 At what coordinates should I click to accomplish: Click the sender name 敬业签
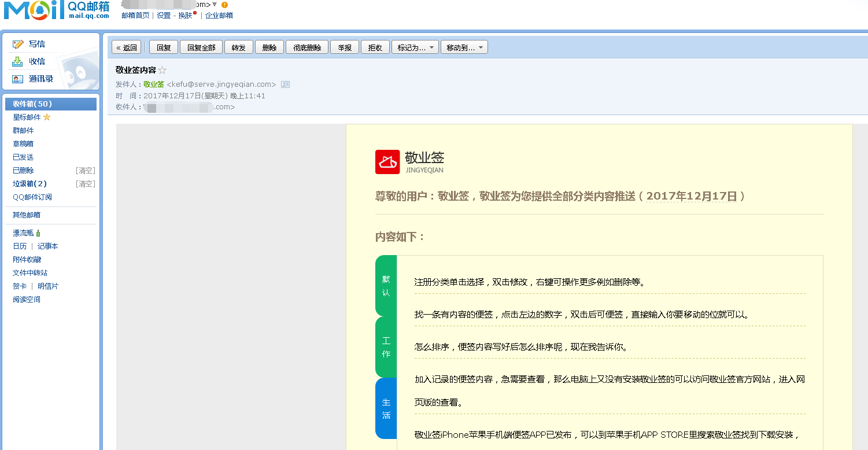point(154,84)
